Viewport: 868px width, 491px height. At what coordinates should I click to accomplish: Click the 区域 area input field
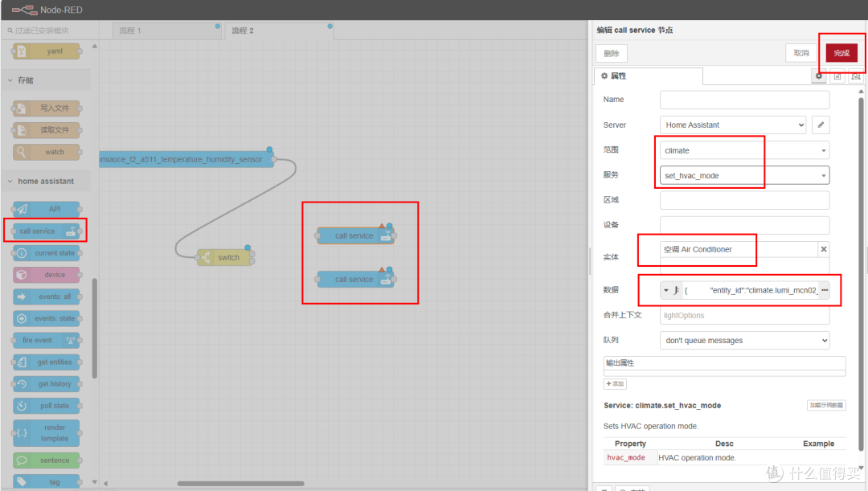[x=744, y=200]
